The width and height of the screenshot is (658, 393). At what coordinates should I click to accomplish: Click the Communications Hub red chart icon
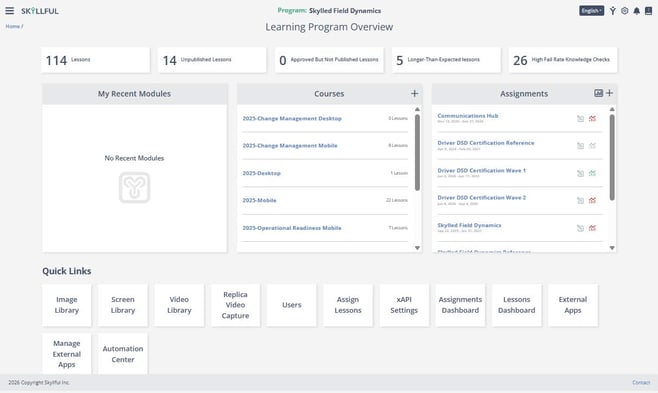click(592, 119)
